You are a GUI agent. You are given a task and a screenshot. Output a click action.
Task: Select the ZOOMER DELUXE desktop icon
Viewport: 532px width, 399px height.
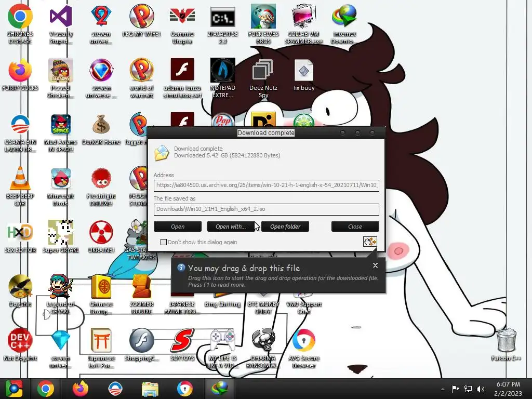141,294
